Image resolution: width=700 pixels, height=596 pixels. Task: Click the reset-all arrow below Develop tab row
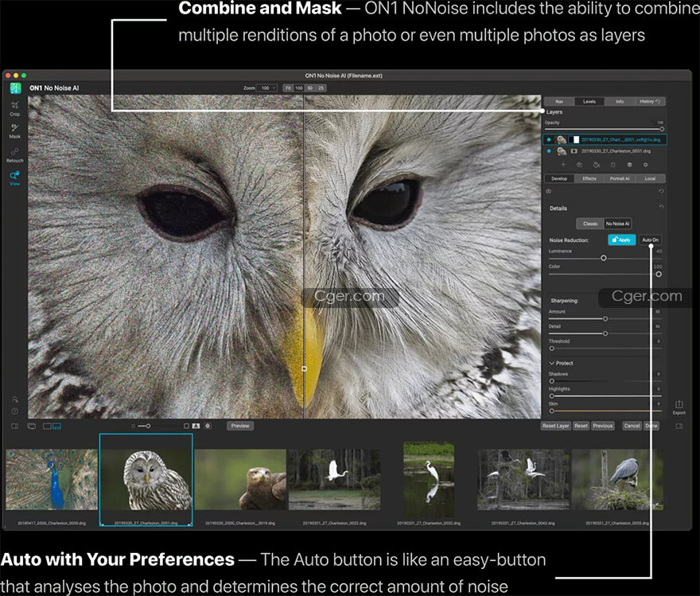(x=661, y=191)
